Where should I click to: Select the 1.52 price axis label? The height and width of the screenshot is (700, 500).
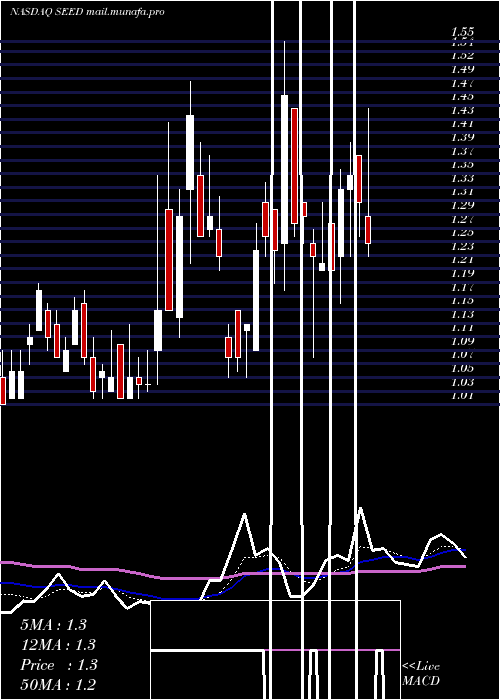pos(462,56)
